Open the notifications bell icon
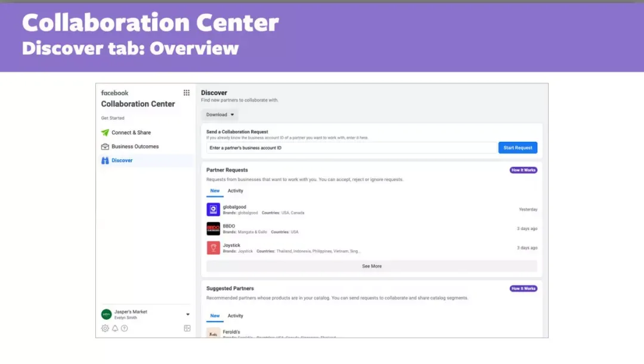644x364 pixels. click(x=115, y=328)
